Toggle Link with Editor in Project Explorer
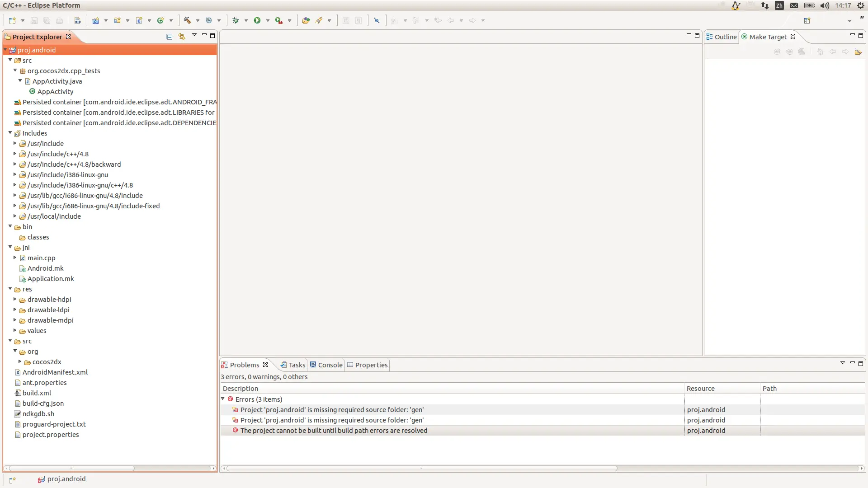 pos(182,37)
